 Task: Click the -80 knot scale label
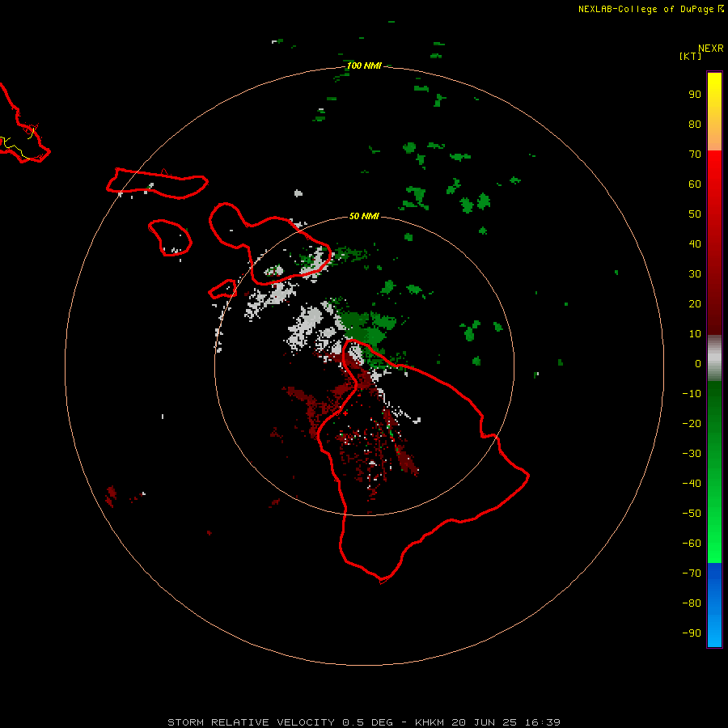coord(692,603)
